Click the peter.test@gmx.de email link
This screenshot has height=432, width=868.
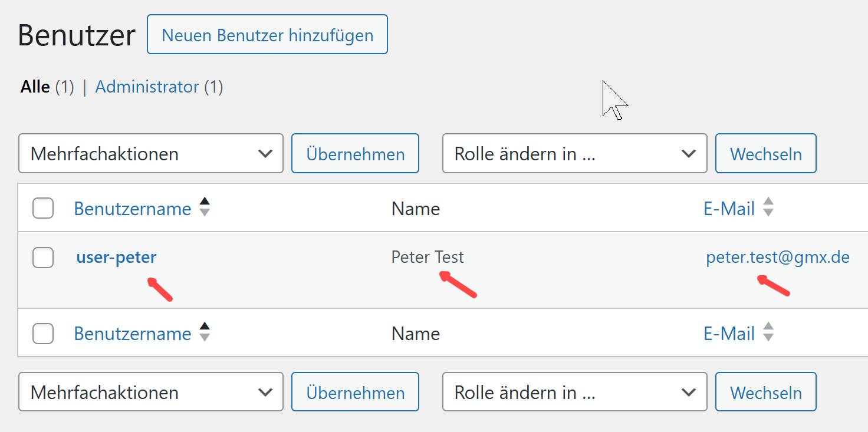click(777, 258)
